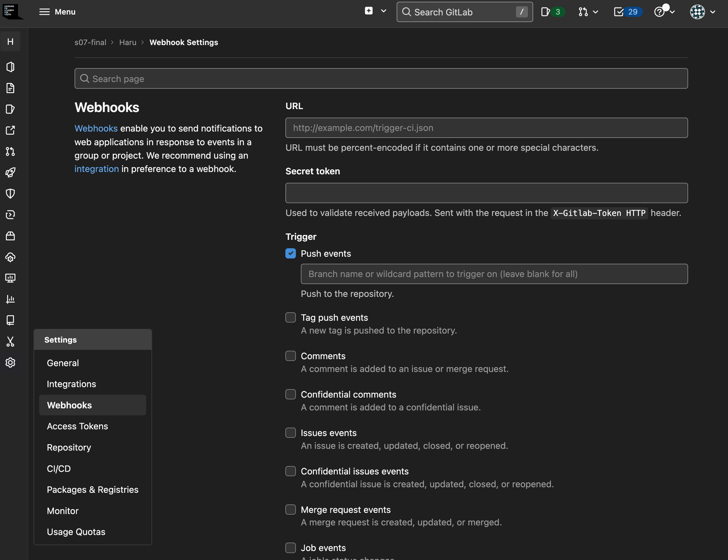Open Packages & Registries sidebar icon

coord(10,236)
